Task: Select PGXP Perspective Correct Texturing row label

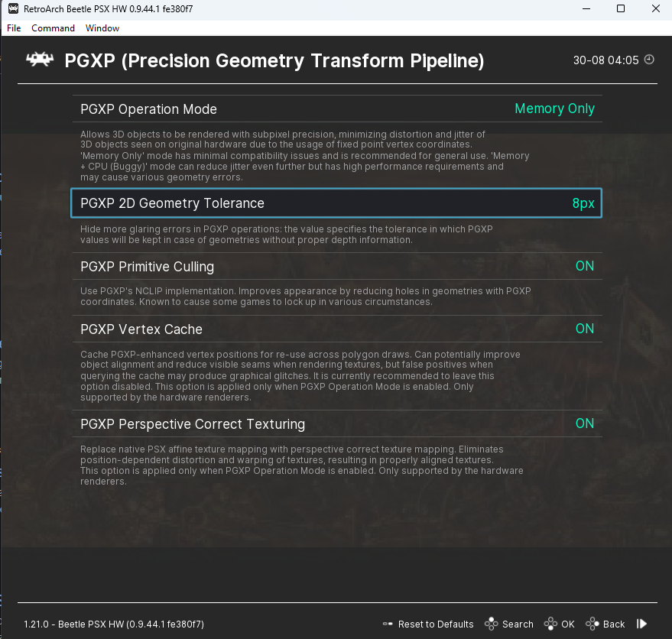Action: coord(193,424)
